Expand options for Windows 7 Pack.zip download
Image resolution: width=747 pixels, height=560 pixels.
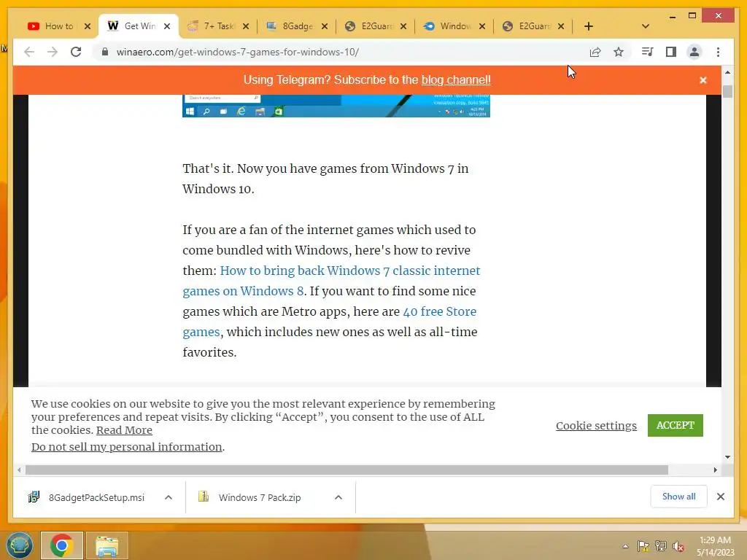click(x=338, y=497)
